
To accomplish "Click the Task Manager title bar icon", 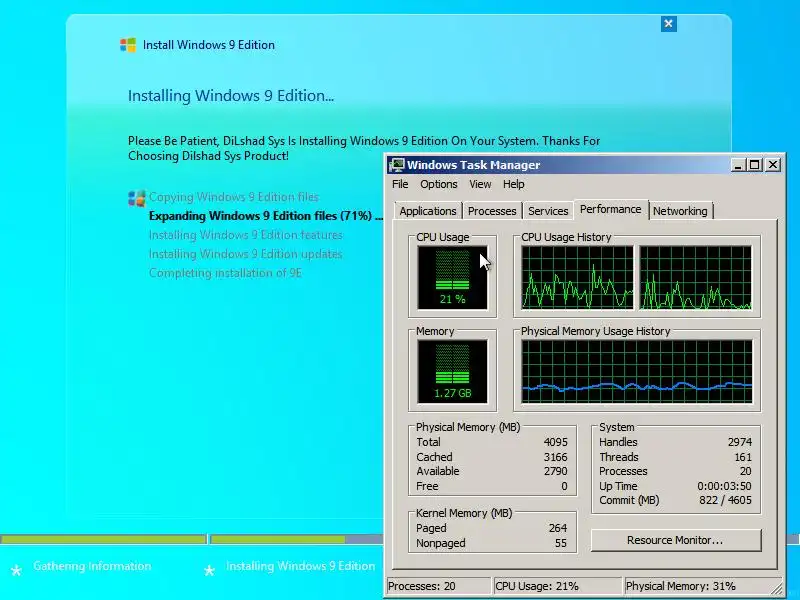I will pos(397,165).
